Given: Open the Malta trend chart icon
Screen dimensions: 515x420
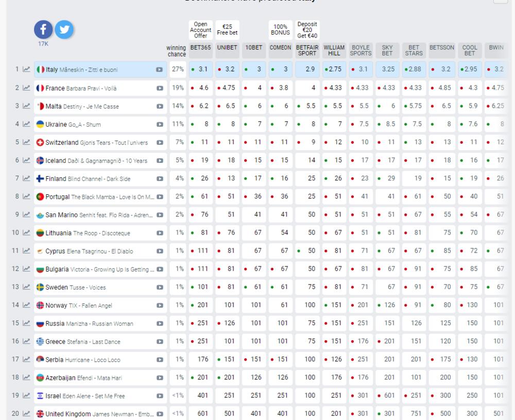Looking at the screenshot, I should (26, 106).
